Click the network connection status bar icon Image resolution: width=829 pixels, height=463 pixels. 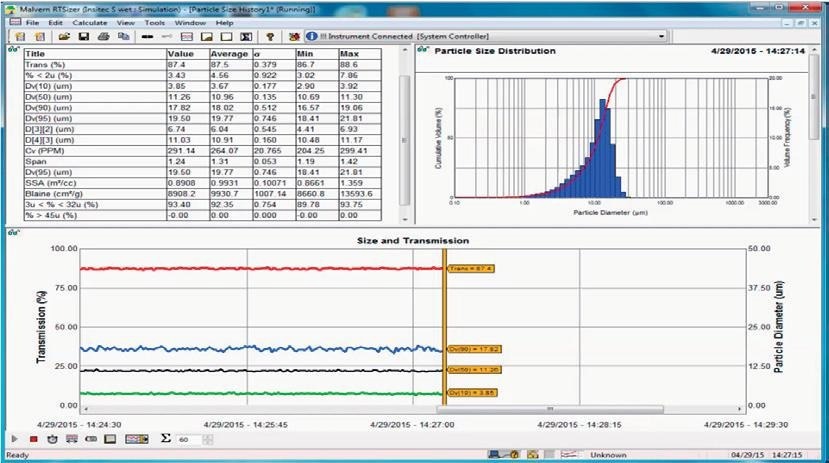tap(494, 455)
